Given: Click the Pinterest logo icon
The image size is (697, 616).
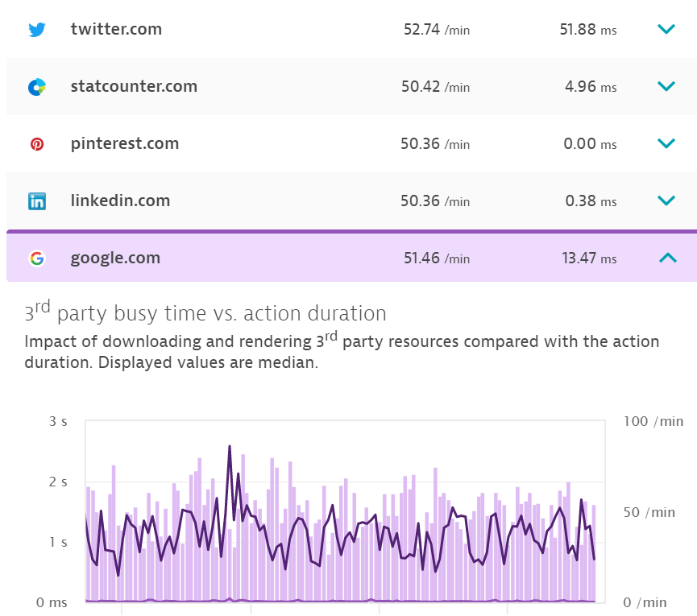Looking at the screenshot, I should [37, 144].
